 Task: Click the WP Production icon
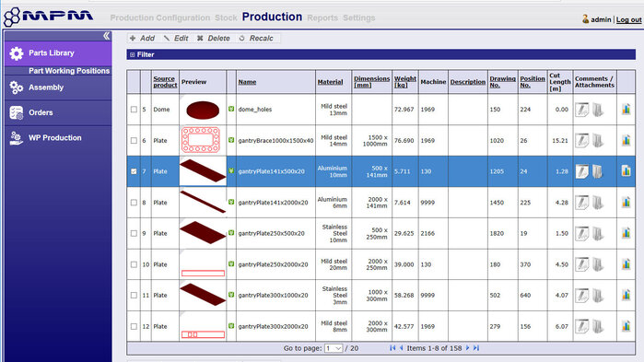17,138
